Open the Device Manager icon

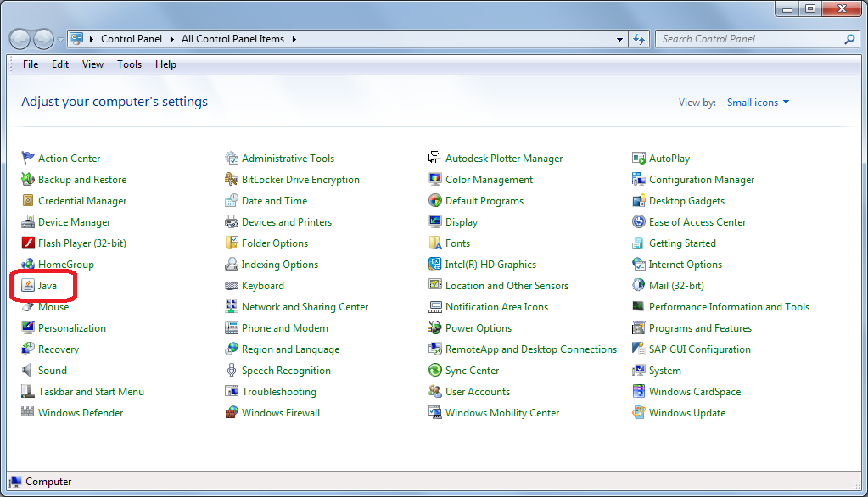click(x=28, y=222)
